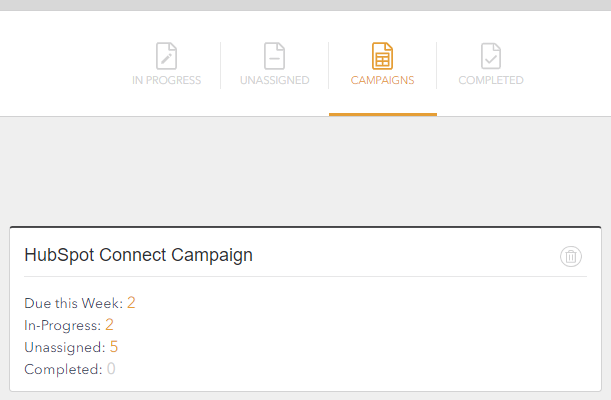Click the Due this Week count
Screen dimensions: 611x400
tap(131, 303)
